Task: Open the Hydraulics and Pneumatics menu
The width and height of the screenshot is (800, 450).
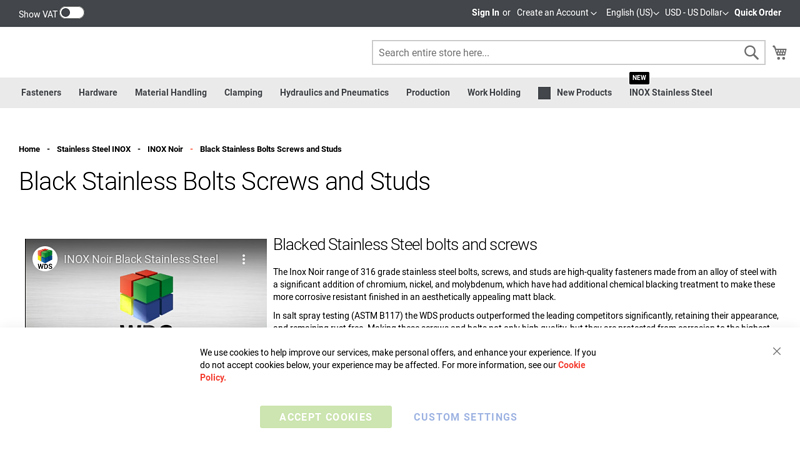Action: [334, 92]
